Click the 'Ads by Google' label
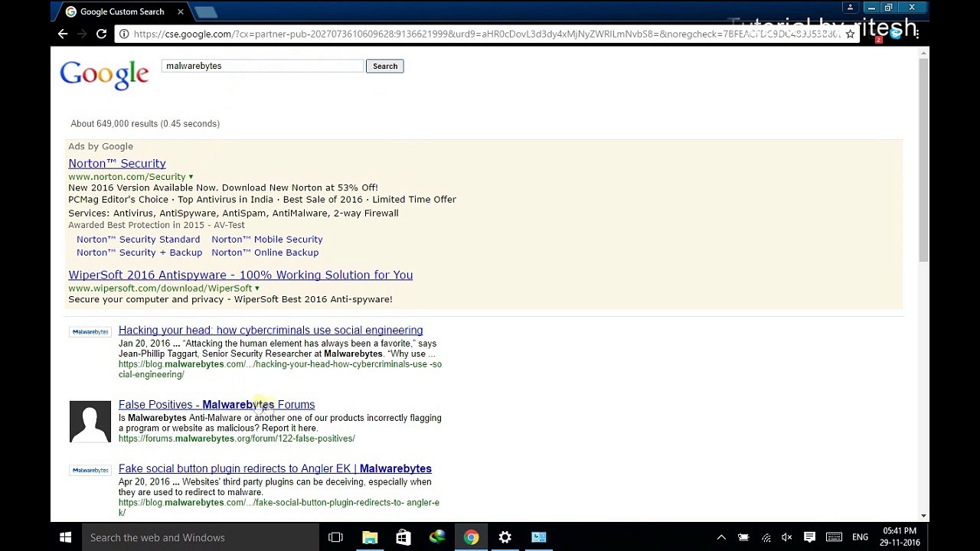This screenshot has width=980, height=551. pyautogui.click(x=100, y=146)
